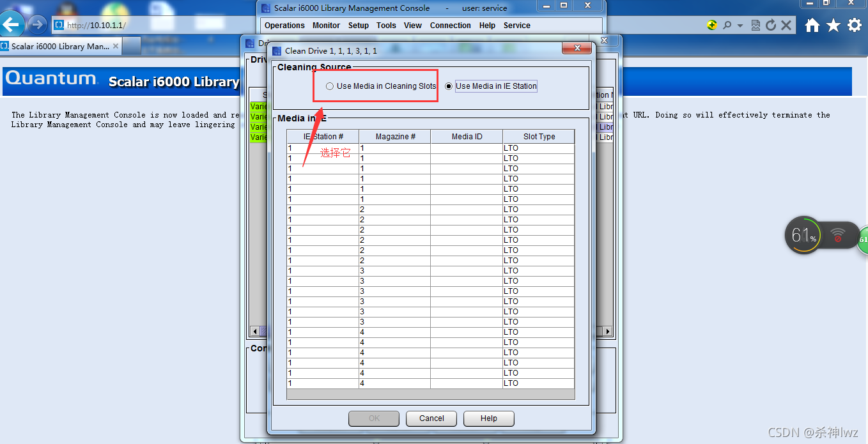Image resolution: width=868 pixels, height=444 pixels.
Task: Click the Magazine # column header
Action: pos(395,137)
